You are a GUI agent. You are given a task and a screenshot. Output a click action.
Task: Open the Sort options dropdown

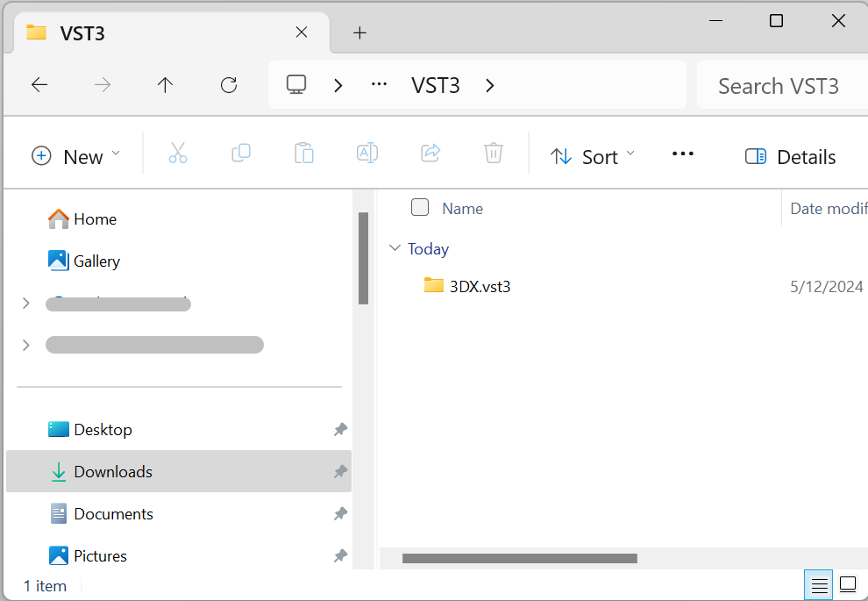[593, 156]
